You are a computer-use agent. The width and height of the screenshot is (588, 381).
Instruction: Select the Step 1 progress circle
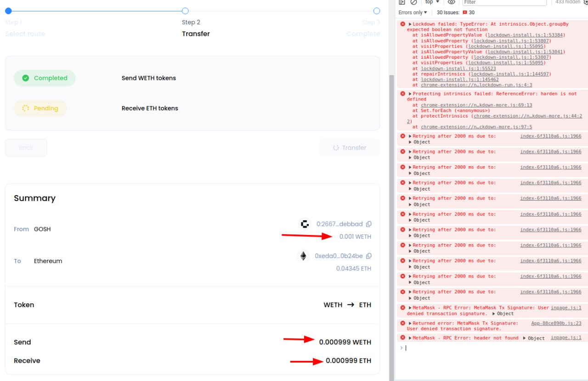click(x=8, y=11)
